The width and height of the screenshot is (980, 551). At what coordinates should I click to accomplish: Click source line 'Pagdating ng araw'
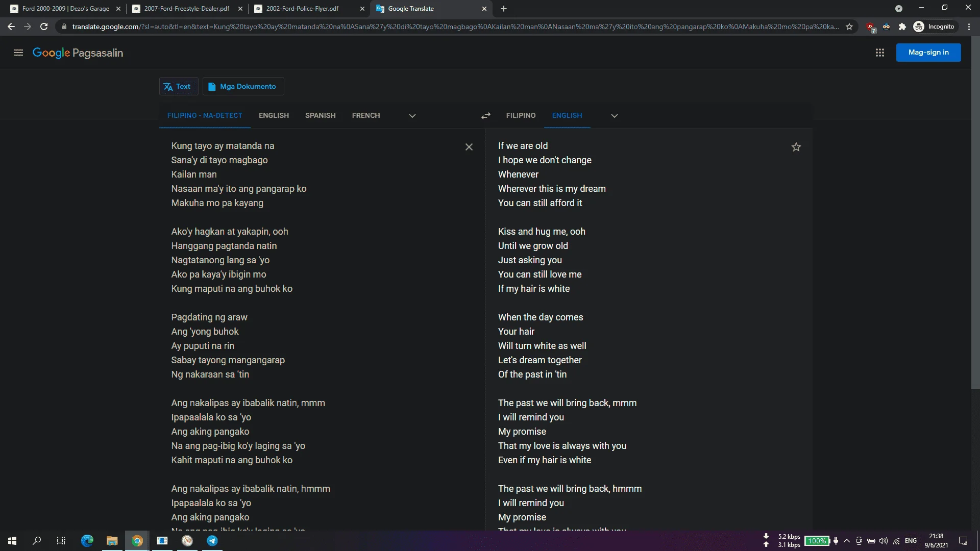click(x=209, y=317)
